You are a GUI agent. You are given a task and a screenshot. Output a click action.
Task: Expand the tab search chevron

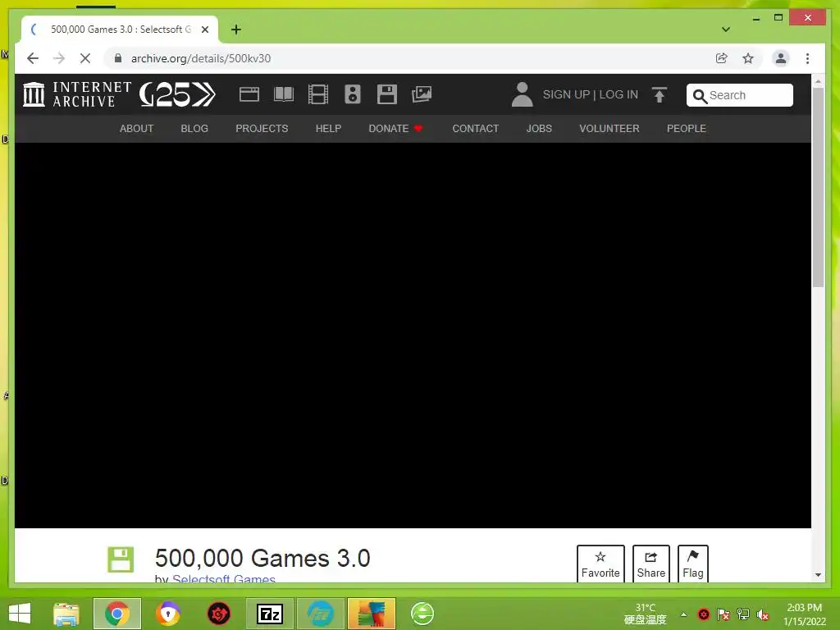point(726,30)
